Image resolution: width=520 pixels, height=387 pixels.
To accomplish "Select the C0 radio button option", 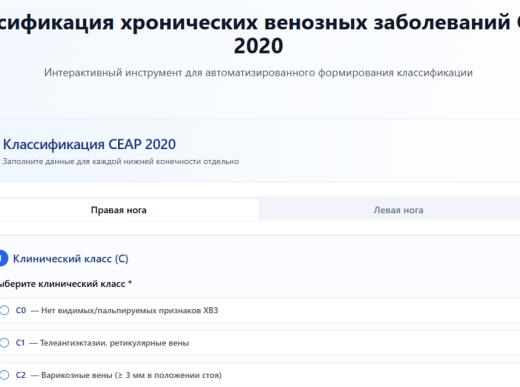I will (4, 310).
